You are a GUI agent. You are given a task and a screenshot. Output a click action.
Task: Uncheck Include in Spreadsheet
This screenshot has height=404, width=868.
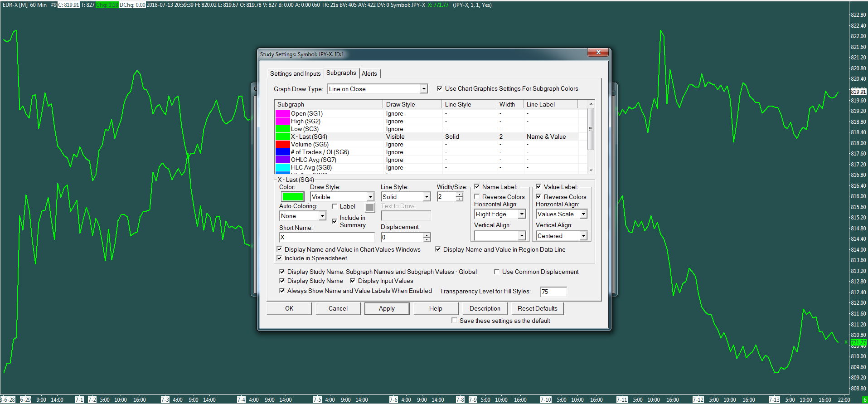coord(280,258)
